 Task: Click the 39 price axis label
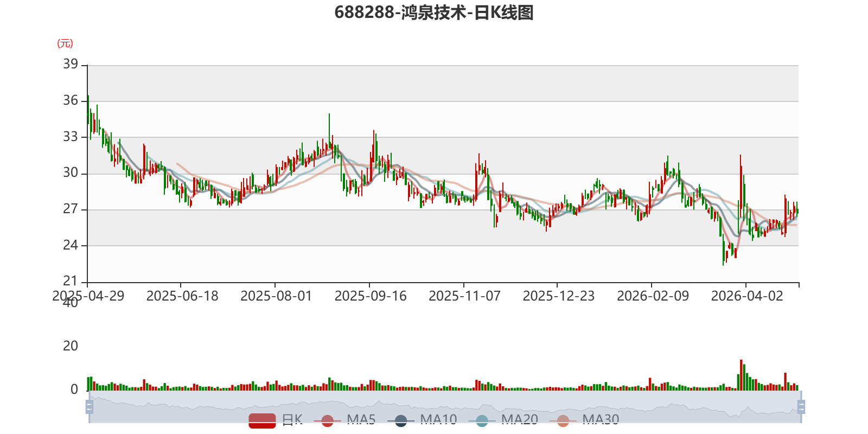pos(71,64)
